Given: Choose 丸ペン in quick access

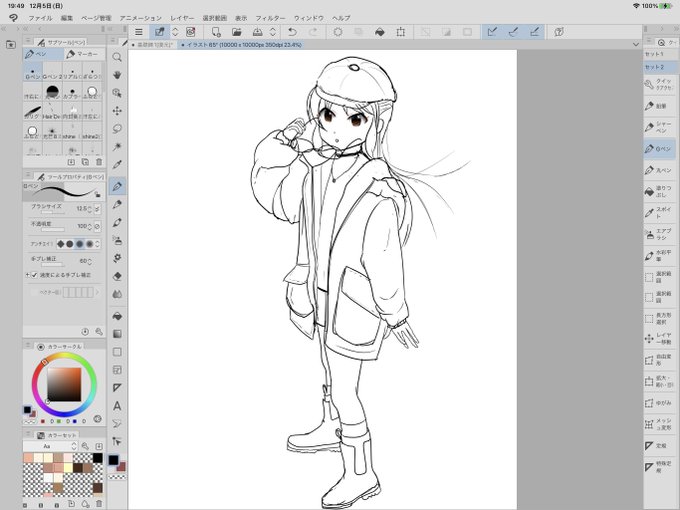Looking at the screenshot, I should [x=659, y=170].
